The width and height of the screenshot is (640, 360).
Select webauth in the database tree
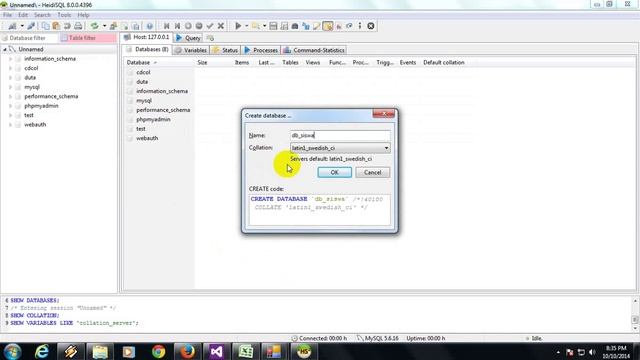pos(35,124)
